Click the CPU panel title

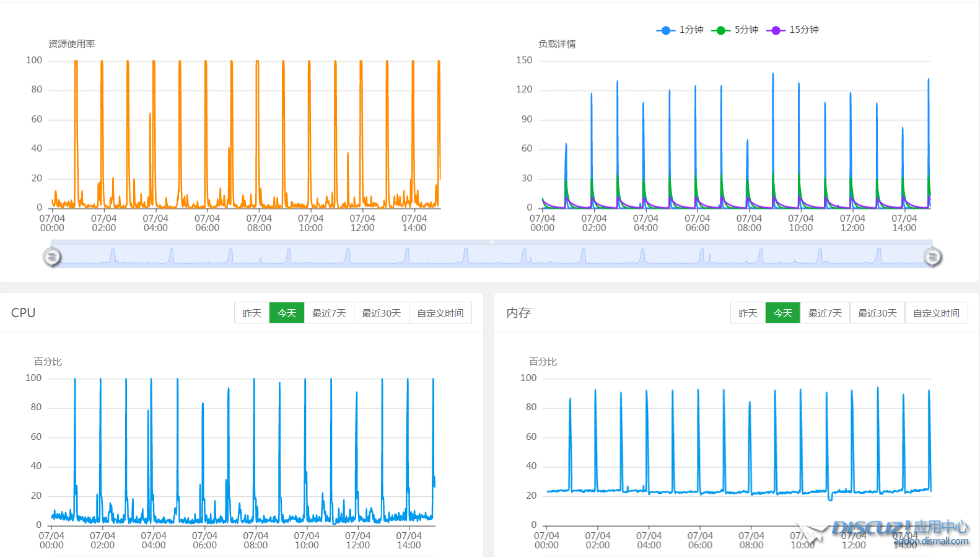[x=24, y=313]
